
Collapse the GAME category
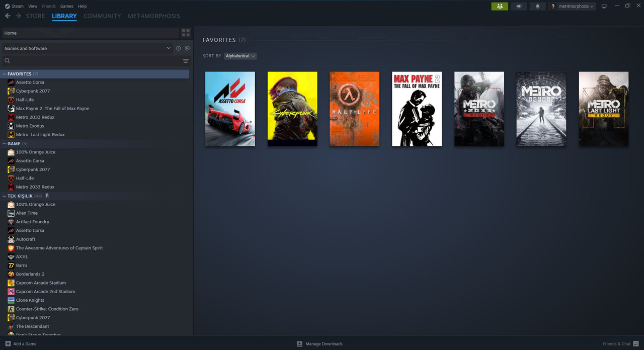click(5, 144)
